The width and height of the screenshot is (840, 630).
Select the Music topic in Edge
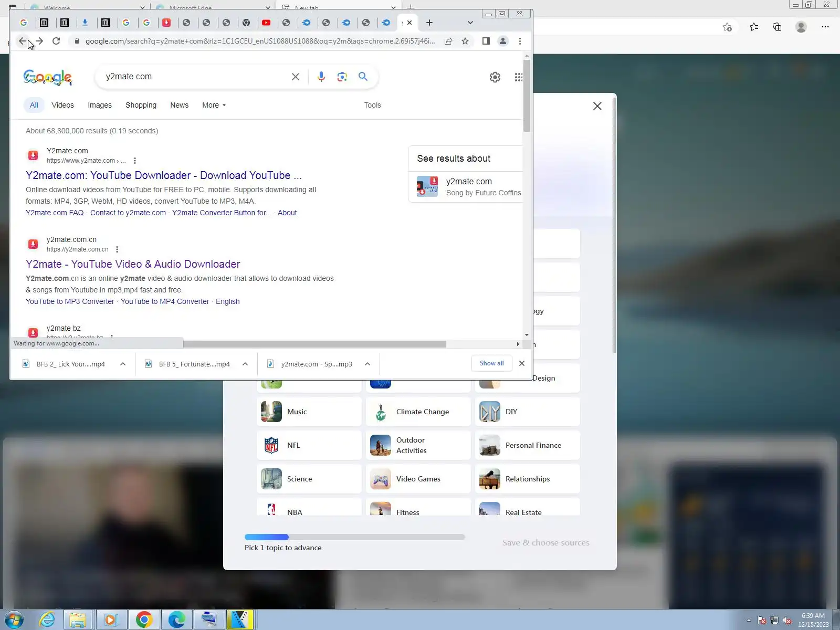point(309,412)
